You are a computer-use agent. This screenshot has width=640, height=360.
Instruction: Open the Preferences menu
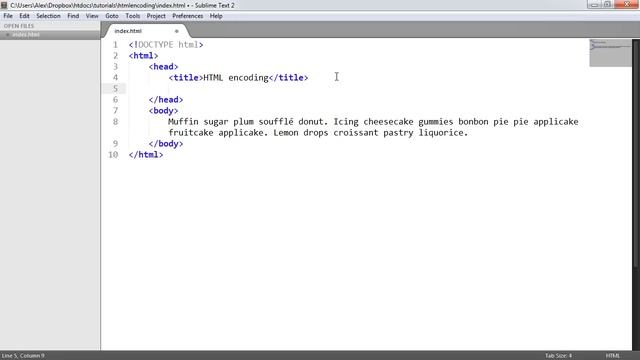click(187, 16)
